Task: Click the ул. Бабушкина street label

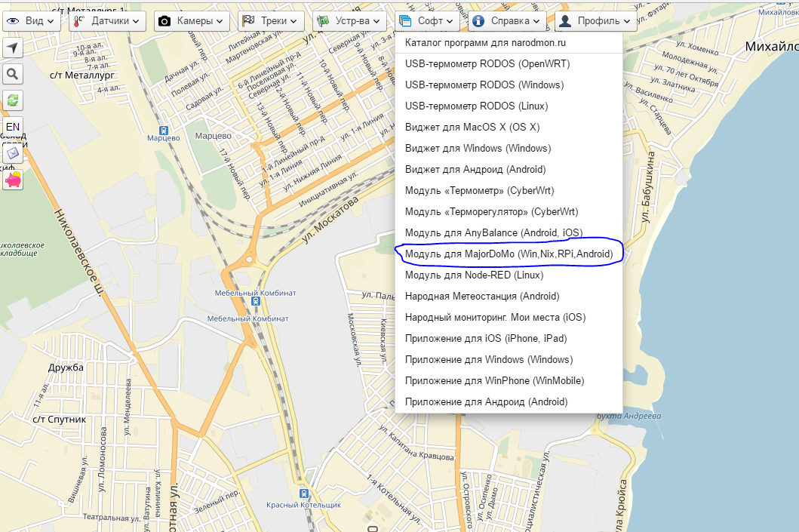Action: pos(647,187)
